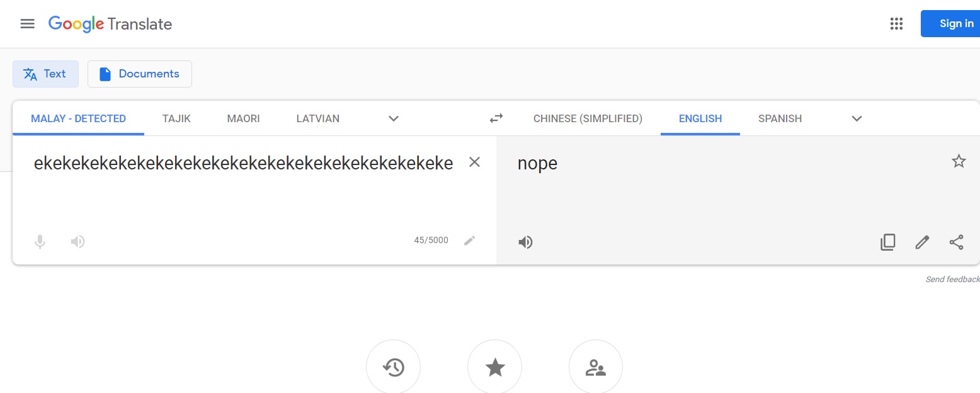The width and height of the screenshot is (980, 393).
Task: Save translation with the star icon
Action: tap(959, 161)
